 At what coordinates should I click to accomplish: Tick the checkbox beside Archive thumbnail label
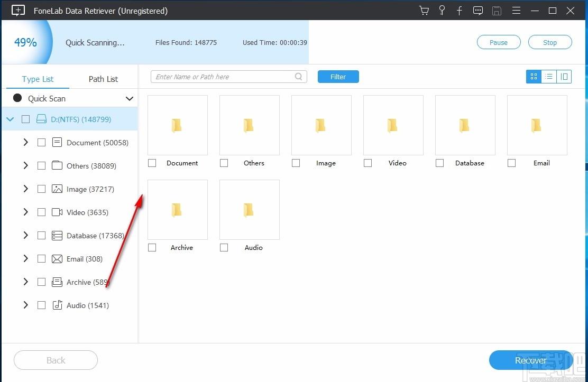click(x=152, y=247)
